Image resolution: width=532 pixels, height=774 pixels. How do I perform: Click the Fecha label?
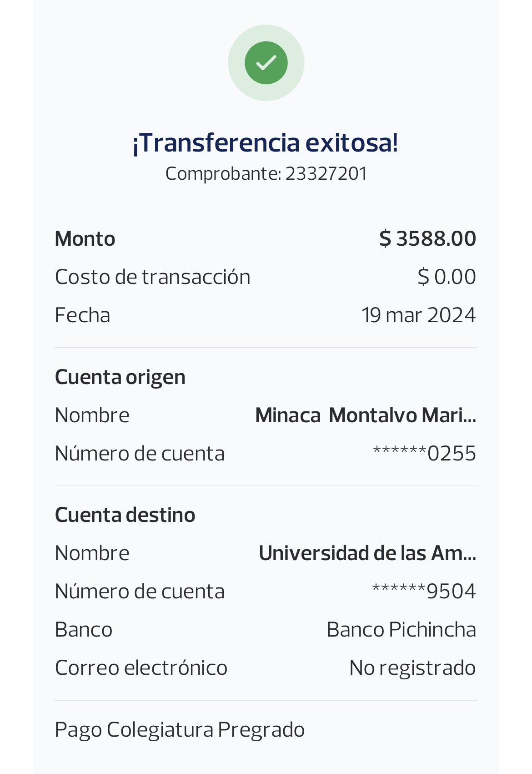click(82, 315)
